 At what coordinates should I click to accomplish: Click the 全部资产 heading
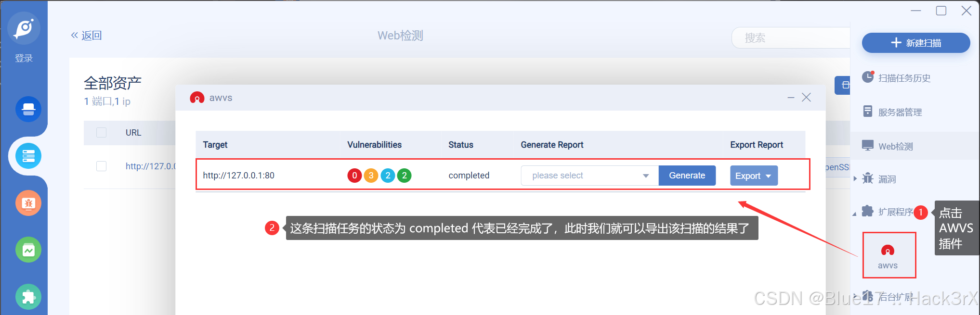[113, 83]
